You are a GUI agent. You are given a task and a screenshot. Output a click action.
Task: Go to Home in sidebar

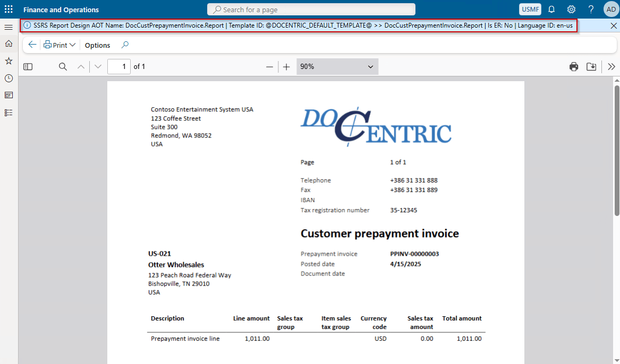click(9, 44)
